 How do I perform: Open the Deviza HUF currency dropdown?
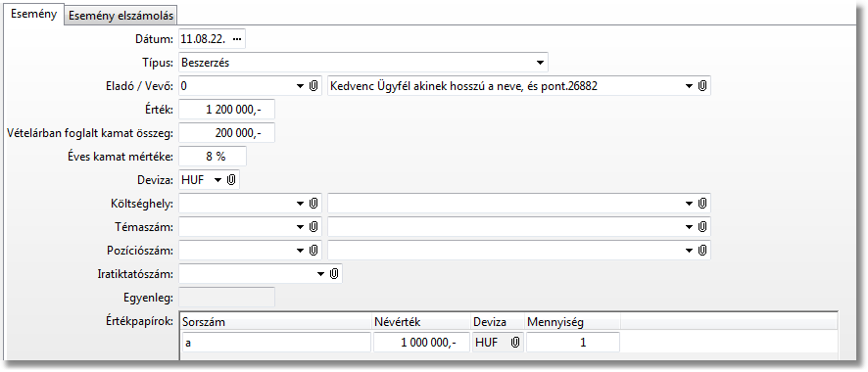click(217, 180)
